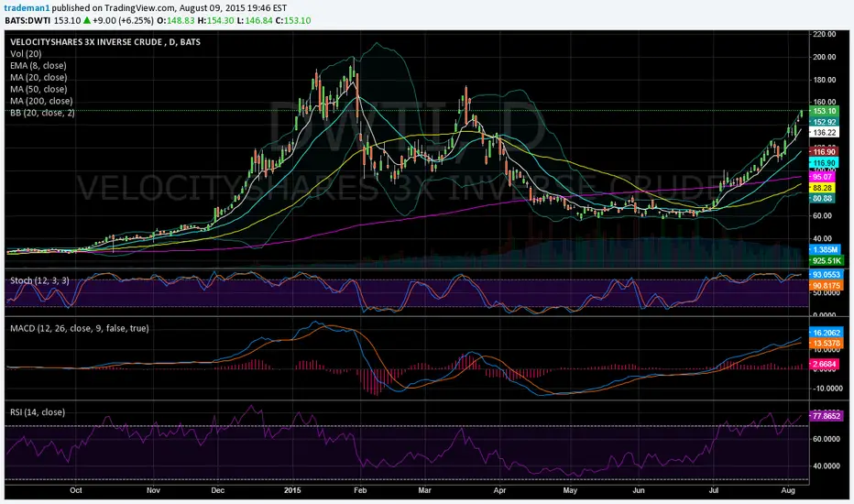Viewport: 854px width, 504px height.
Task: Click the 220.00 price axis label
Action: (x=824, y=34)
